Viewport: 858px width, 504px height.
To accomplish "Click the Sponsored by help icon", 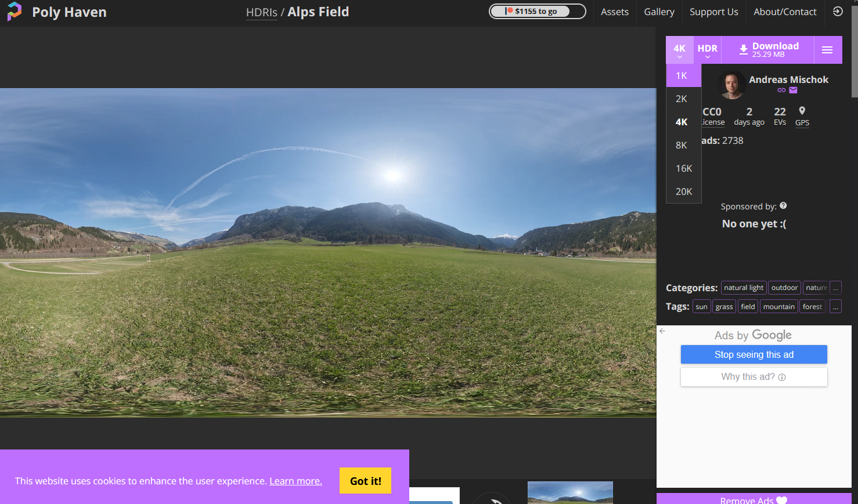I will pos(783,206).
